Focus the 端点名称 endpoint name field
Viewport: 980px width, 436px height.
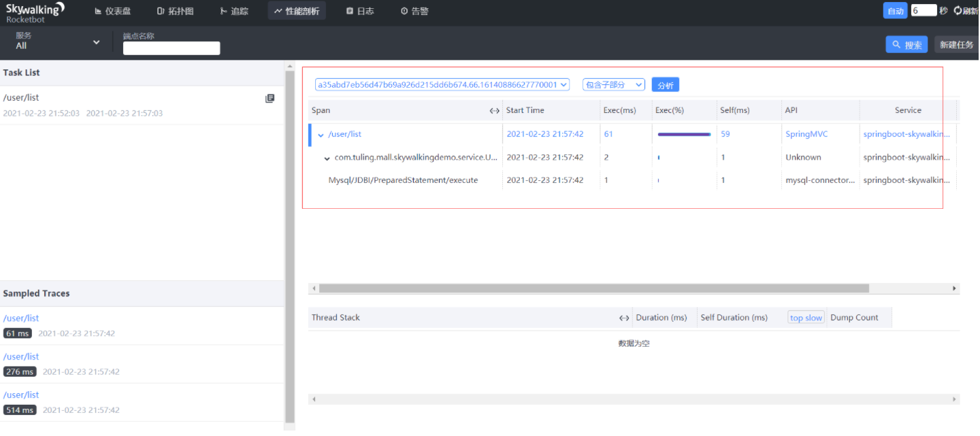(171, 48)
